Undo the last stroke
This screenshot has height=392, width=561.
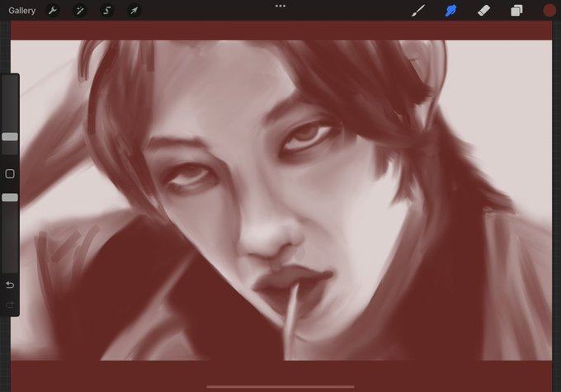(10, 285)
